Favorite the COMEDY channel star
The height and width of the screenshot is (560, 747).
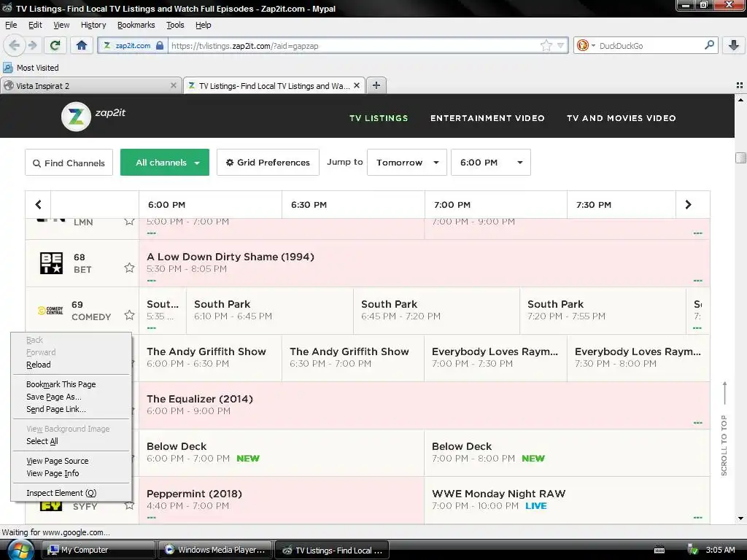[129, 315]
